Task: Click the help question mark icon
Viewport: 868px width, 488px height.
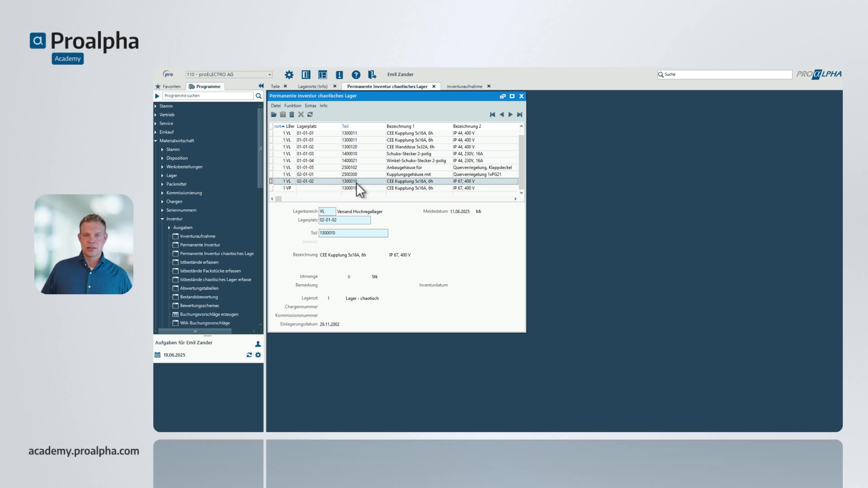Action: (x=356, y=74)
